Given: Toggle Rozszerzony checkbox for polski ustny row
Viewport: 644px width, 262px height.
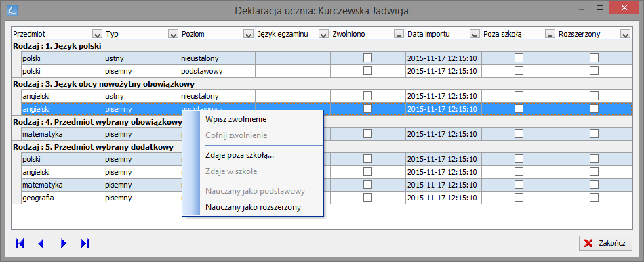Looking at the screenshot, I should point(595,58).
